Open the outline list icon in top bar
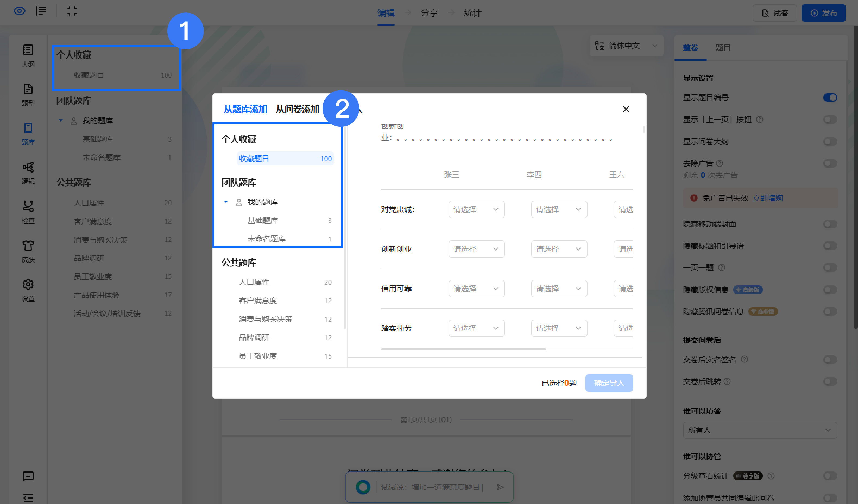This screenshot has width=858, height=504. point(41,11)
